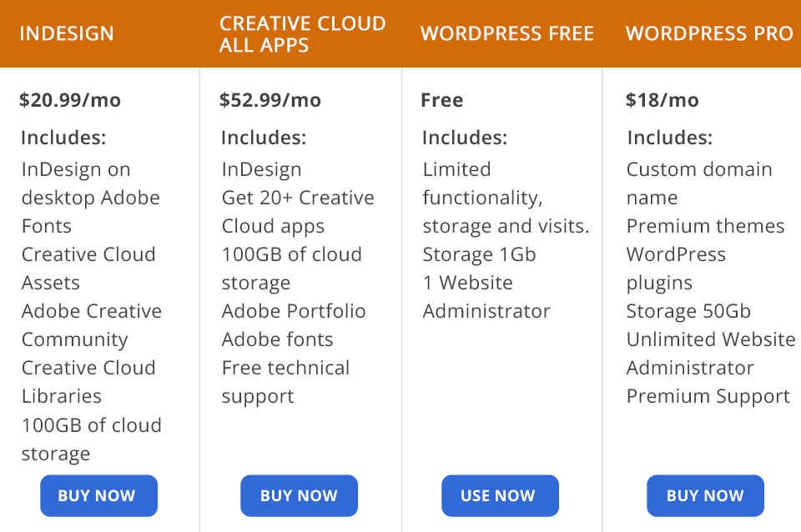The image size is (801, 532).
Task: Click "Adobe Portfolio" in the Creative Cloud list
Action: tap(294, 311)
